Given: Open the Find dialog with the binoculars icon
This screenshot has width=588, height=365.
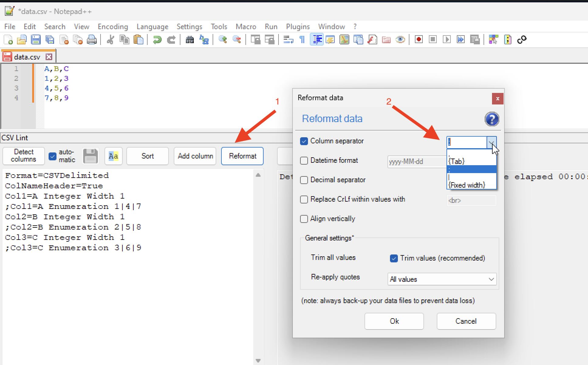Looking at the screenshot, I should click(189, 39).
